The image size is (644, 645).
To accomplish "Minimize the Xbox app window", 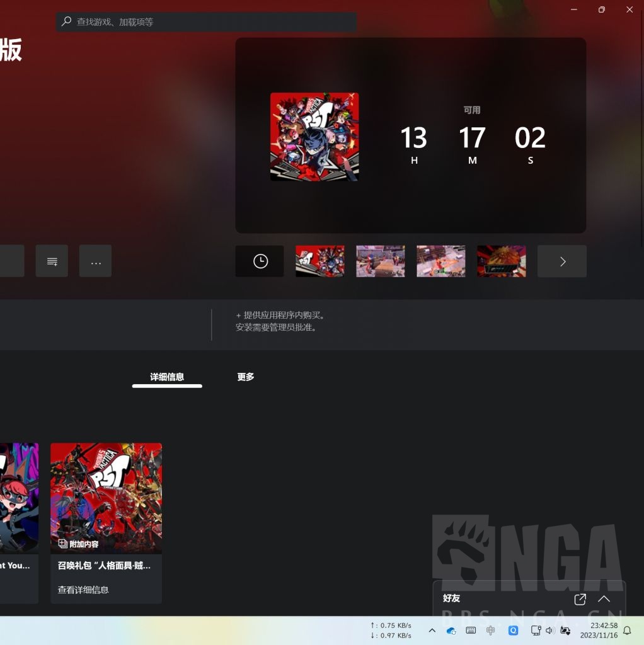I will coord(574,9).
